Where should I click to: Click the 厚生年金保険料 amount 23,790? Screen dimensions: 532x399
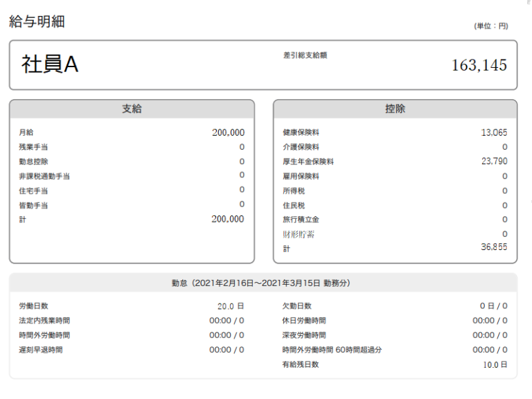(495, 161)
